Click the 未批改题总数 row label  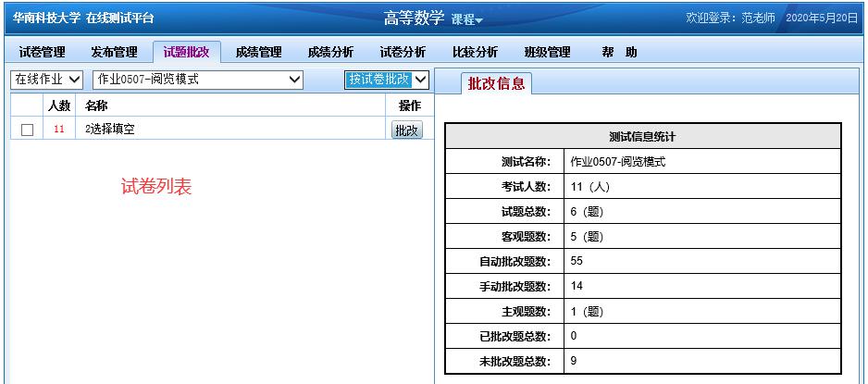click(x=515, y=361)
